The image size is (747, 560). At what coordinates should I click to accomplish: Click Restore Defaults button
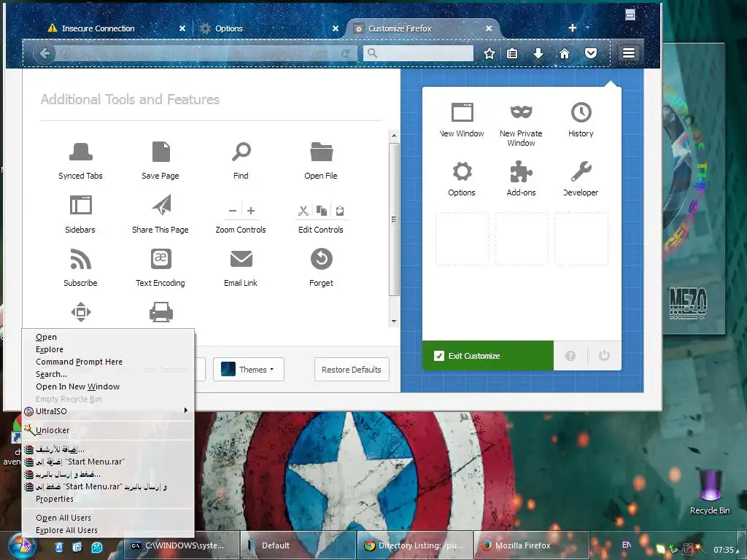(x=352, y=370)
